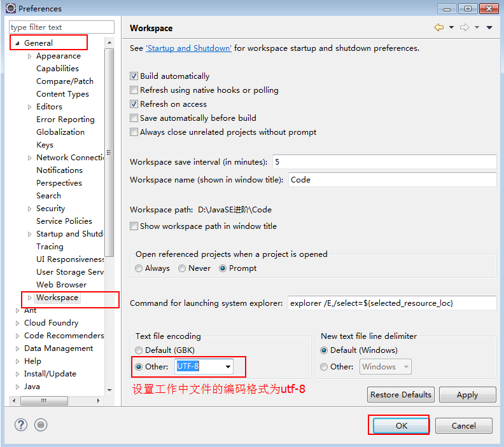
Task: Select Keys in the preferences tree
Action: click(x=45, y=145)
